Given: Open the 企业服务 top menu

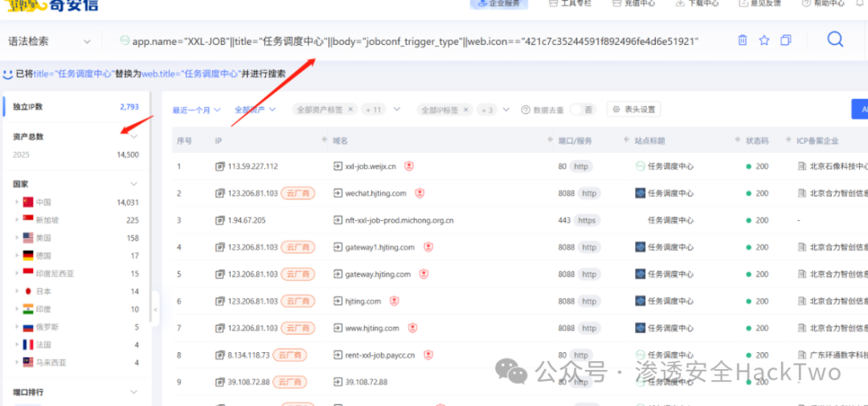Looking at the screenshot, I should [499, 3].
